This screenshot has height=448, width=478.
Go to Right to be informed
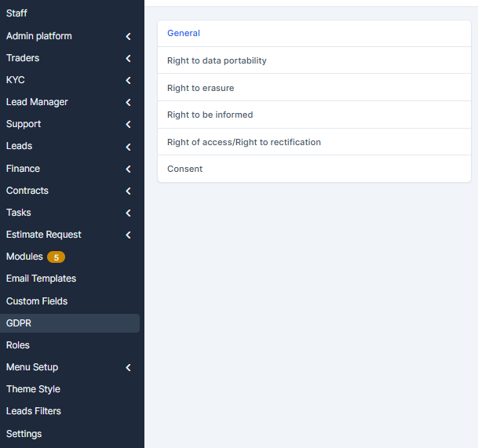point(210,115)
